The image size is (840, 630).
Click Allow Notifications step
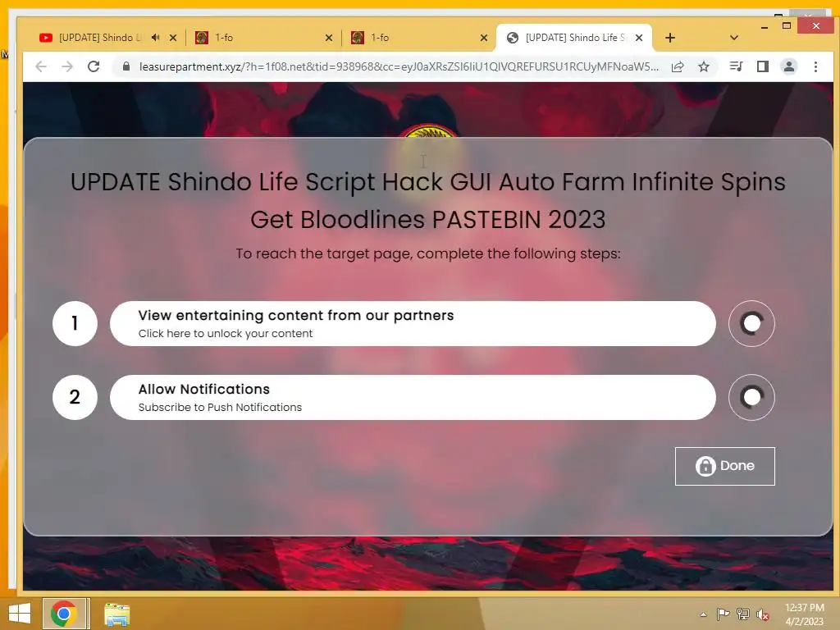(413, 398)
